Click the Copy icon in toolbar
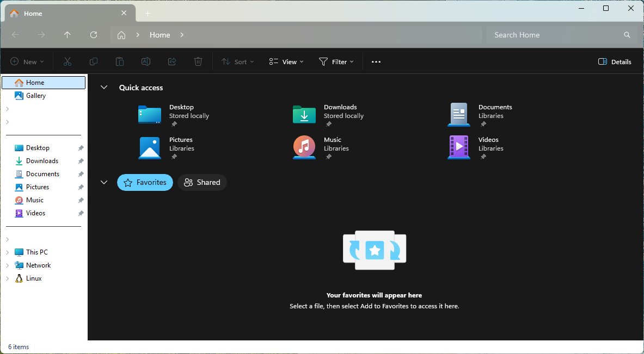Image resolution: width=644 pixels, height=354 pixels. (x=94, y=61)
